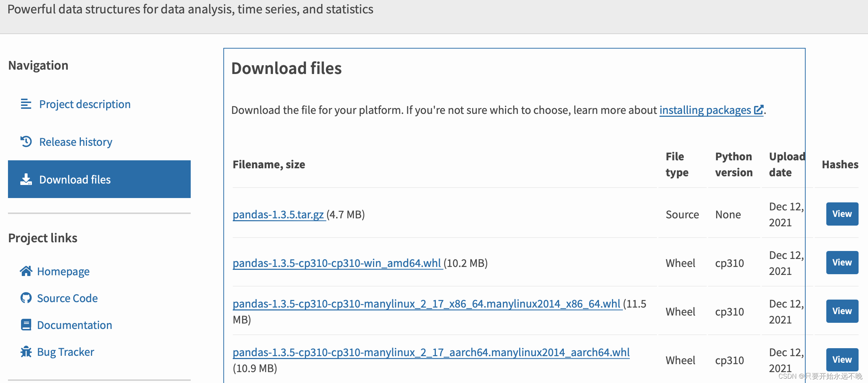Click the Bug Tracker bug icon
The height and width of the screenshot is (383, 868).
tap(26, 351)
